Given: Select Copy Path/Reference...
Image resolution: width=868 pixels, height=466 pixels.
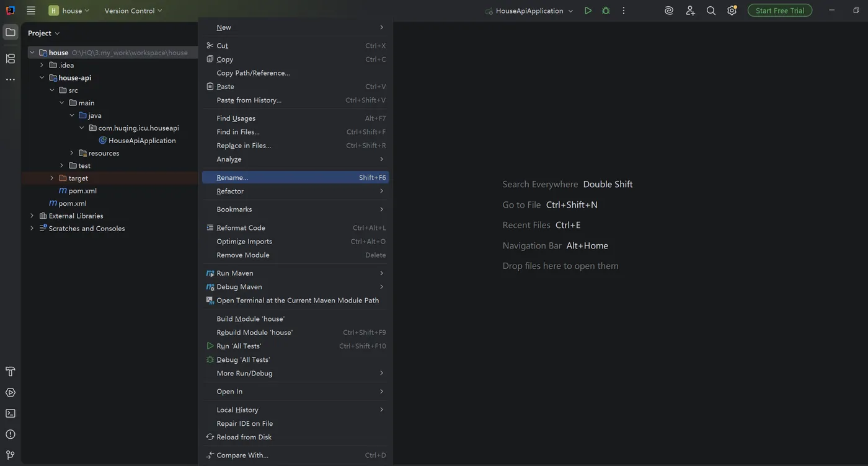Looking at the screenshot, I should (295, 73).
